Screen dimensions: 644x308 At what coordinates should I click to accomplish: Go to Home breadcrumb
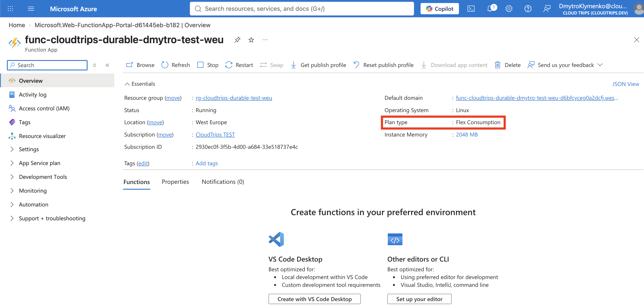pos(17,25)
